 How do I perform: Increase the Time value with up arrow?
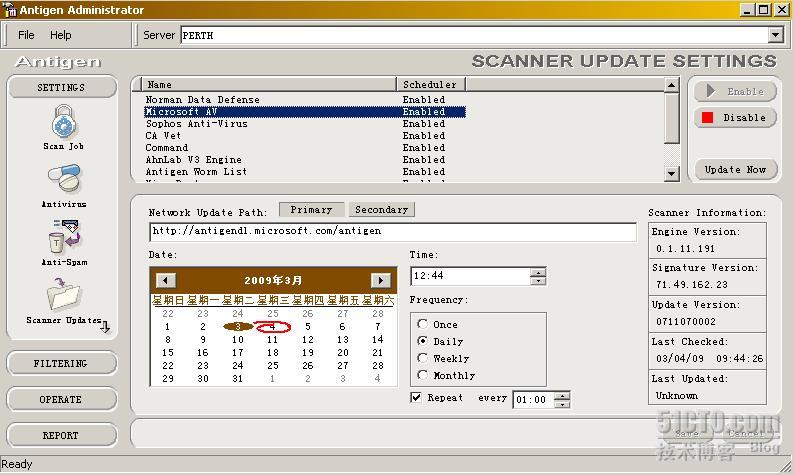point(538,272)
